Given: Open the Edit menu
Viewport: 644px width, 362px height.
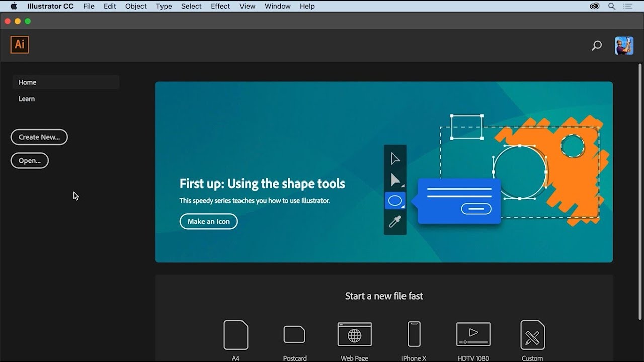Looking at the screenshot, I should pos(110,6).
